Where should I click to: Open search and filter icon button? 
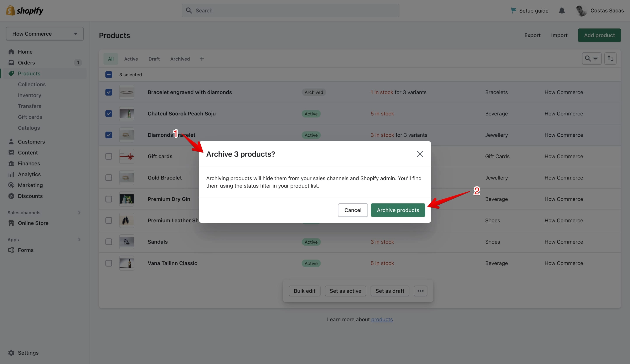[x=591, y=58]
